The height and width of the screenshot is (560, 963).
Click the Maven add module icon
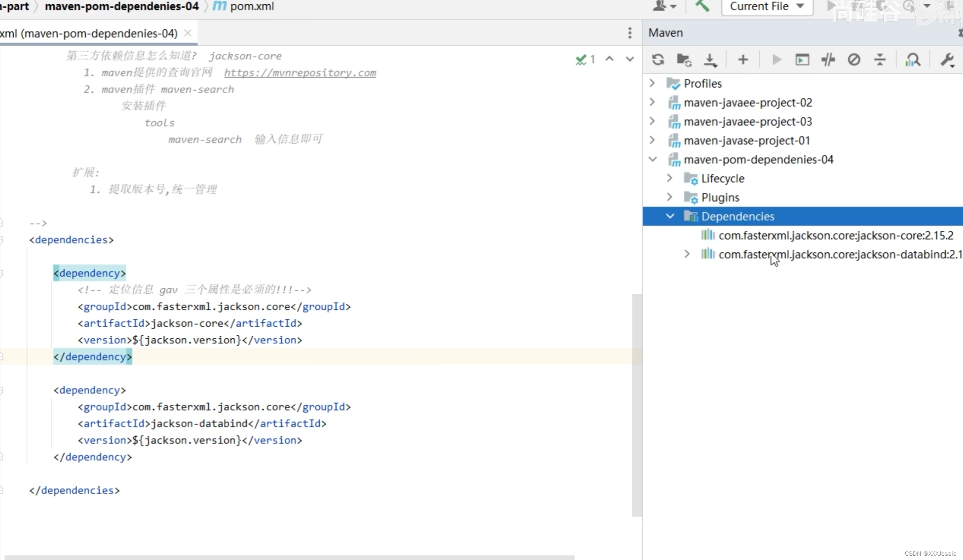[x=742, y=61]
